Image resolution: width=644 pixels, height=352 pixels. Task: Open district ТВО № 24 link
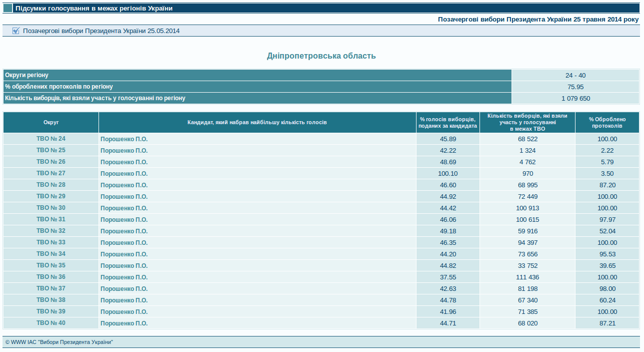[x=51, y=139]
